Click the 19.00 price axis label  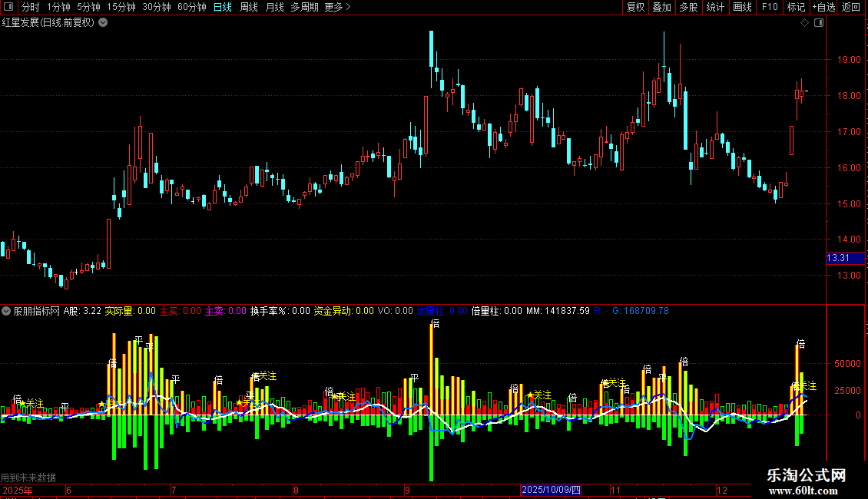(x=849, y=60)
